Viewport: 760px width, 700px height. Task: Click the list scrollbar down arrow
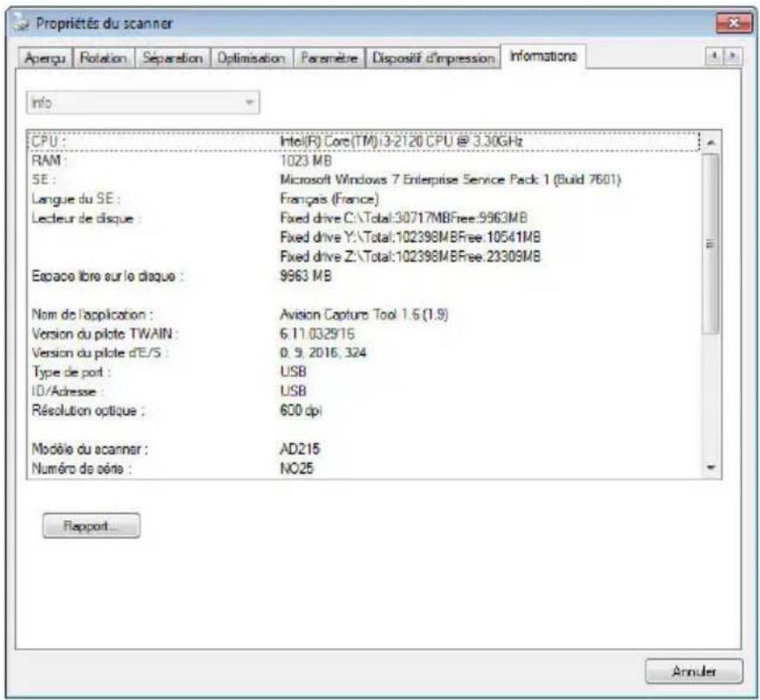(x=711, y=468)
